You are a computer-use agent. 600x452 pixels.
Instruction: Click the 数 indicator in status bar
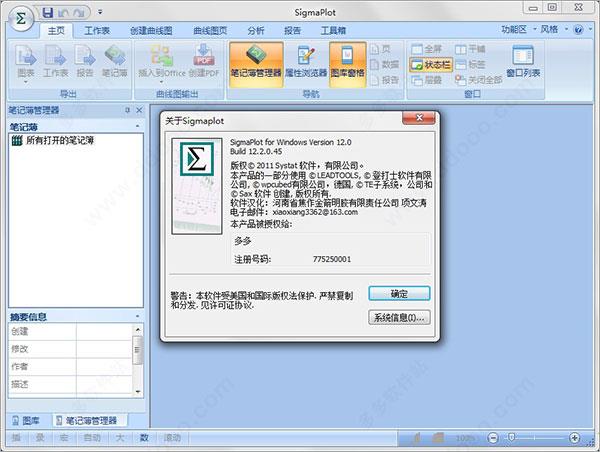[x=144, y=437]
